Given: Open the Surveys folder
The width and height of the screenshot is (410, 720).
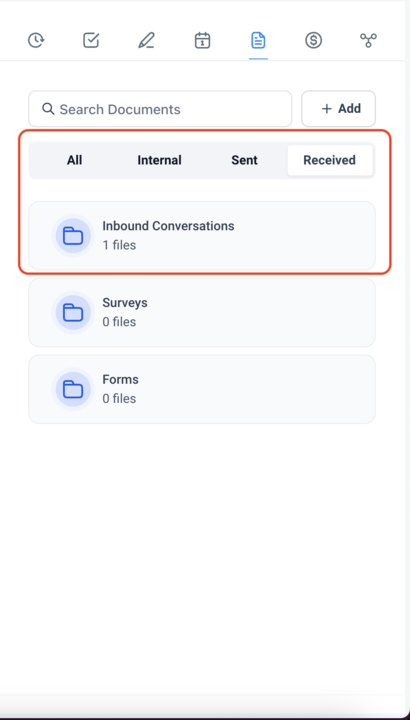Looking at the screenshot, I should pos(202,312).
